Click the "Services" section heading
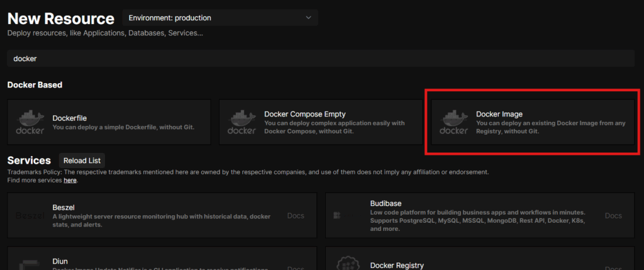Screen dimensions: 644x270 point(29,160)
